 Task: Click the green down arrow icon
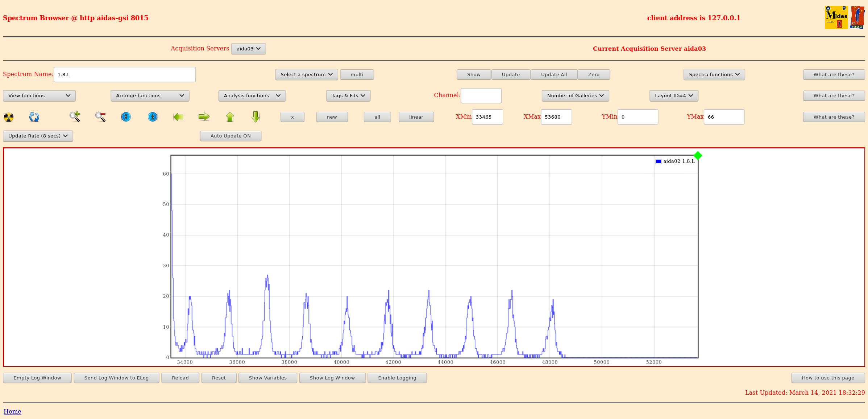click(x=256, y=117)
